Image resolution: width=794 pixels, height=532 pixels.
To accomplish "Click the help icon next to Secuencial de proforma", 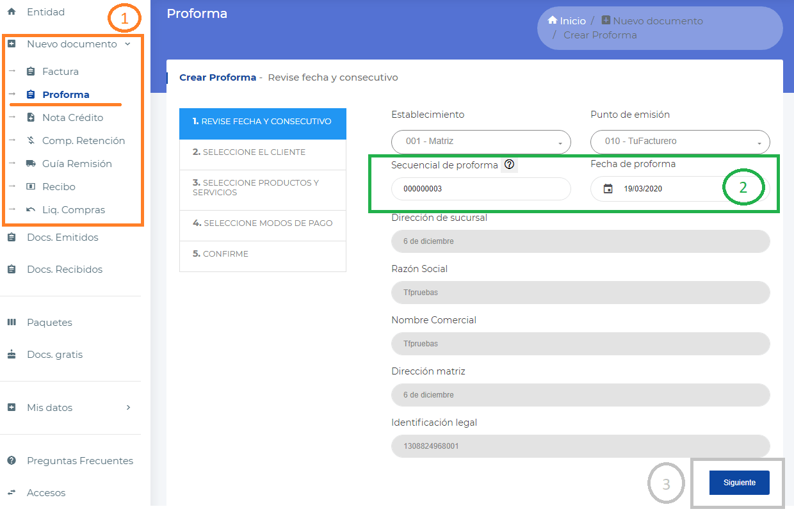I will 509,165.
